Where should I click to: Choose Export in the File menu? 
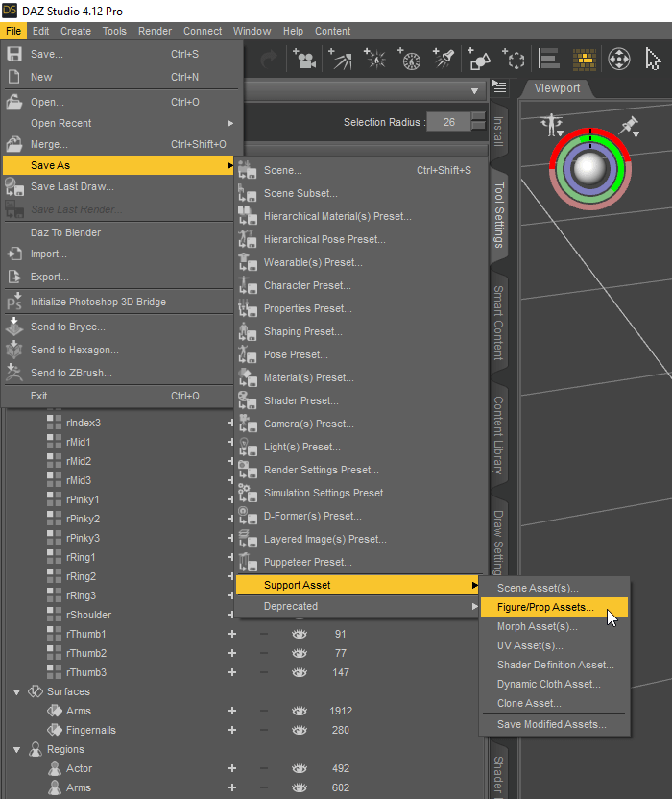[118, 277]
